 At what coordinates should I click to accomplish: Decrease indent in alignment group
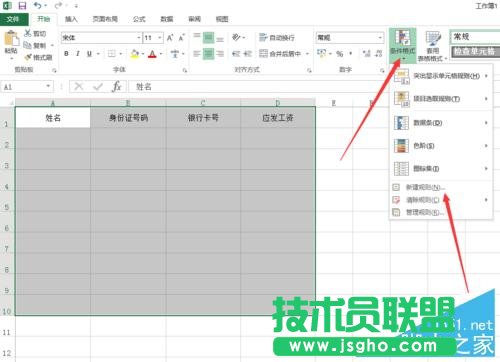(236, 53)
